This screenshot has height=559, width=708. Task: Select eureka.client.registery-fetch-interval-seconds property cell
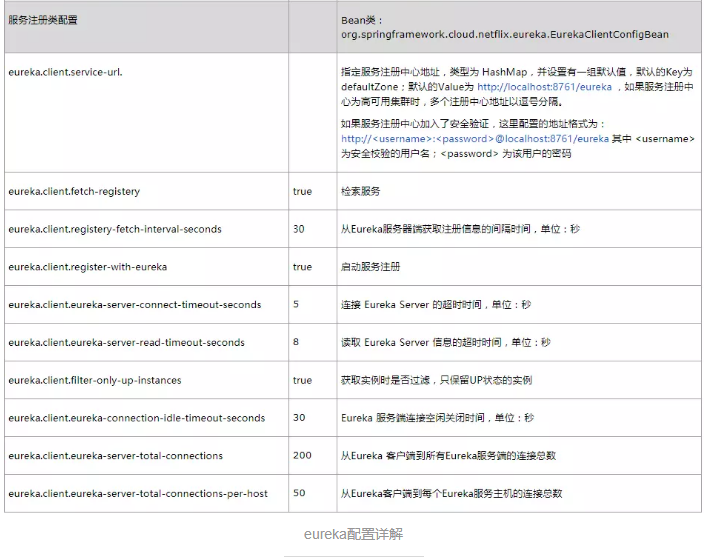(x=115, y=229)
